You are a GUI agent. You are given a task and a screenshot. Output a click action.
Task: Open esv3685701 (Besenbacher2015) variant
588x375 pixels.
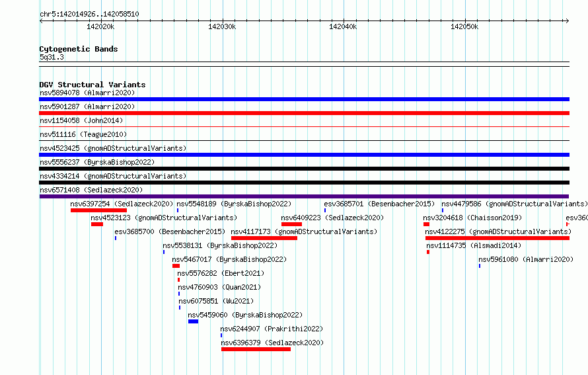(x=379, y=204)
